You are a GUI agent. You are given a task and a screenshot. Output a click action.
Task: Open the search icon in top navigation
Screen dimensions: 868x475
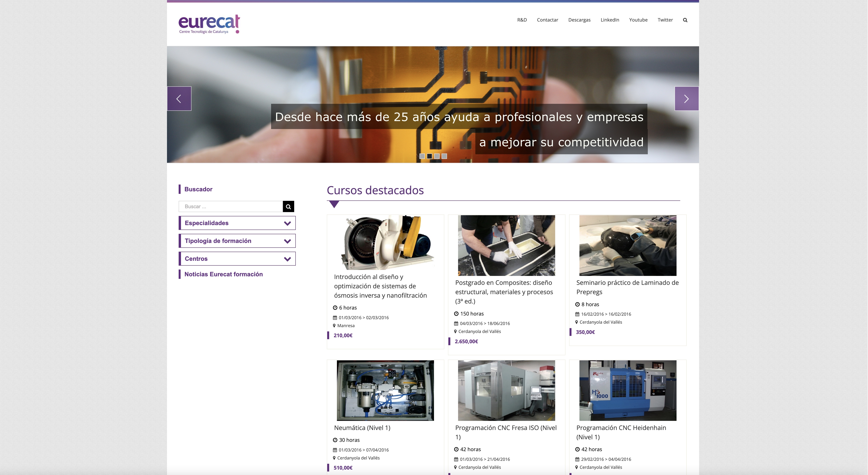pyautogui.click(x=685, y=20)
